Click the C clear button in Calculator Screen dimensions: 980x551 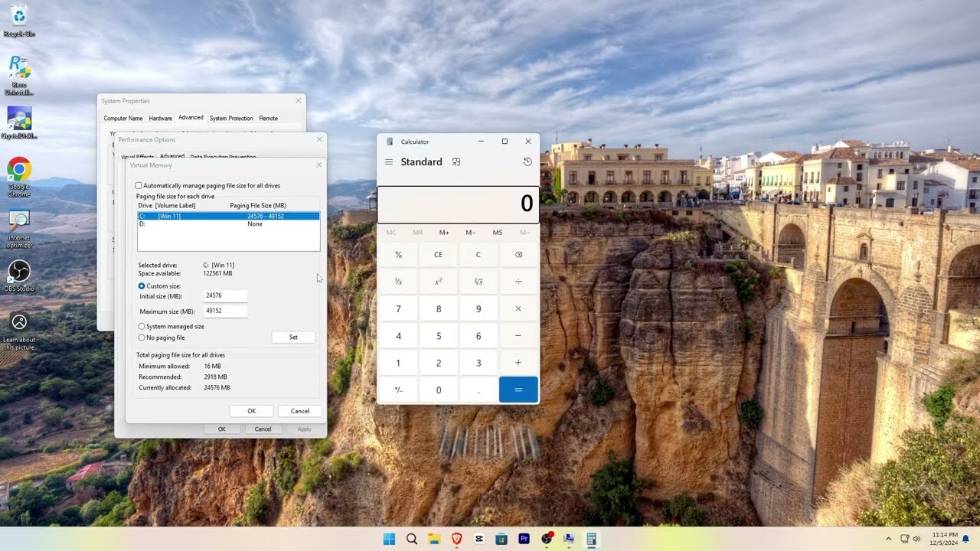[x=479, y=255]
